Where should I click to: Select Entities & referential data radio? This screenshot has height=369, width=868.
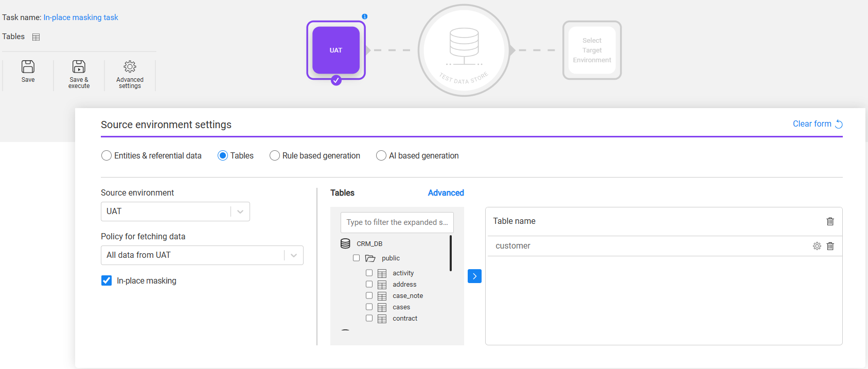107,155
